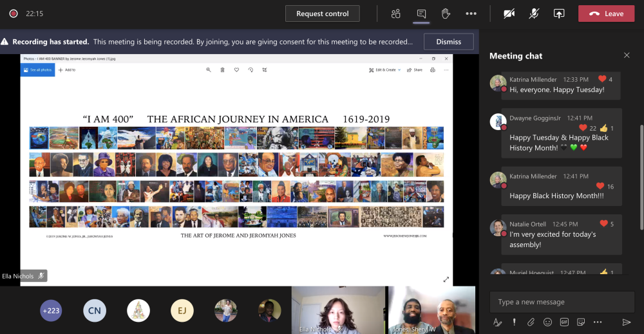Open Dwayne GogginsJr profile avatar
Viewport: 644px width, 334px height.
498,122
